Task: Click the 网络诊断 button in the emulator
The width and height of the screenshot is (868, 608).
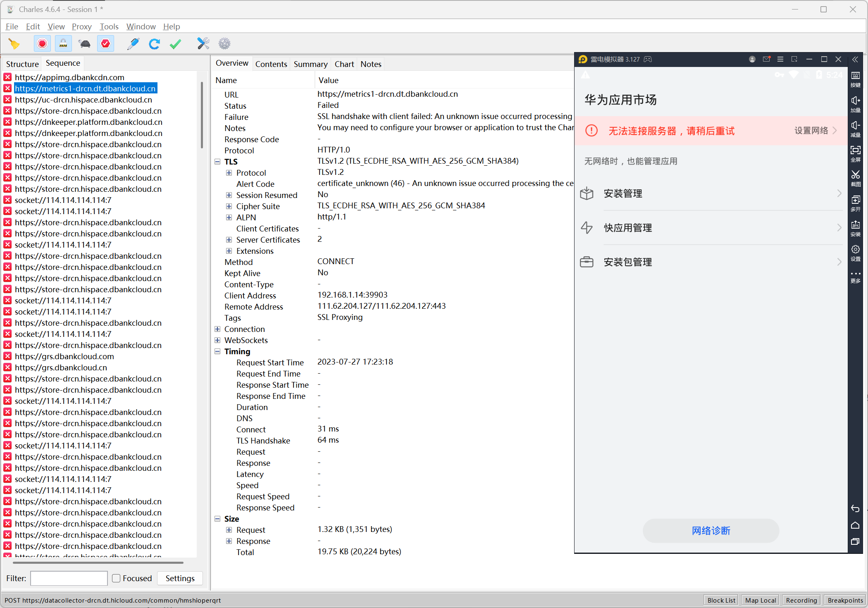Action: click(711, 531)
